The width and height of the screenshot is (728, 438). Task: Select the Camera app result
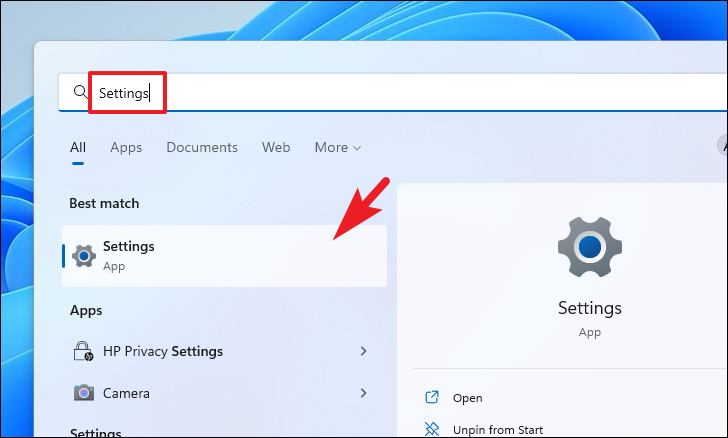click(x=224, y=393)
